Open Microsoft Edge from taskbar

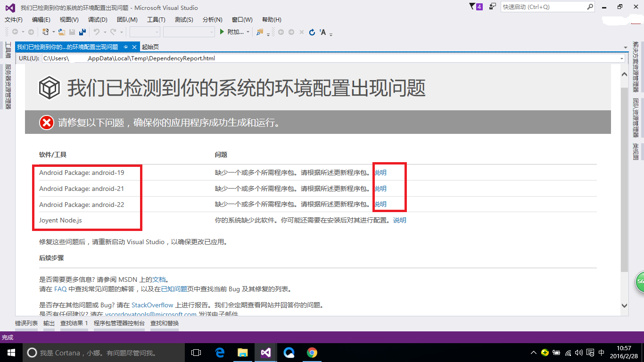[x=220, y=353]
